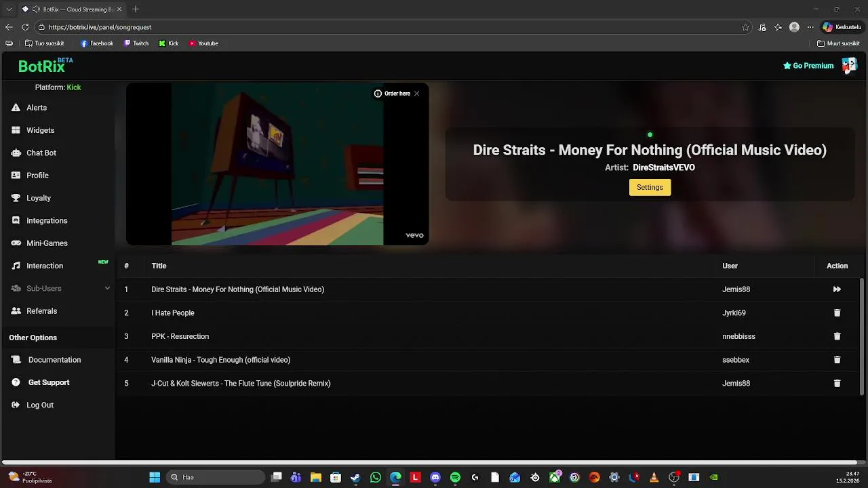The image size is (868, 488).
Task: Select user Jyrki69 in the queue
Action: (x=734, y=313)
